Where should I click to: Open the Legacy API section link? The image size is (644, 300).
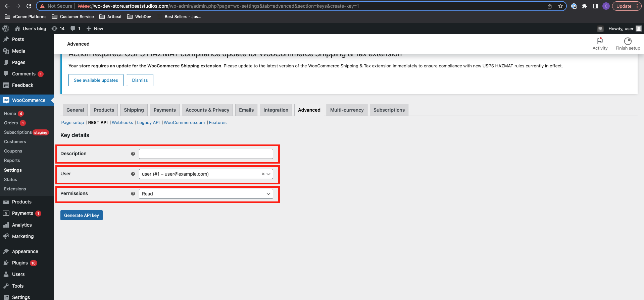click(x=148, y=123)
